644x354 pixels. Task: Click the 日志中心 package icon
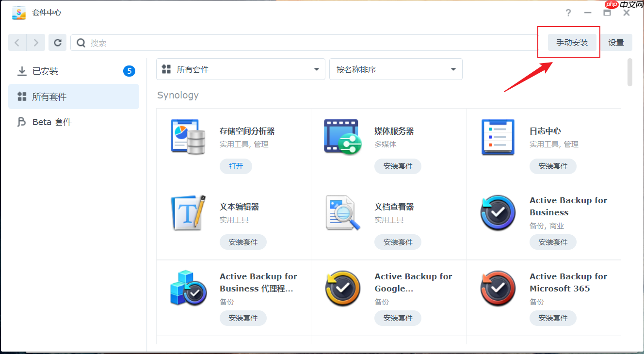(498, 137)
